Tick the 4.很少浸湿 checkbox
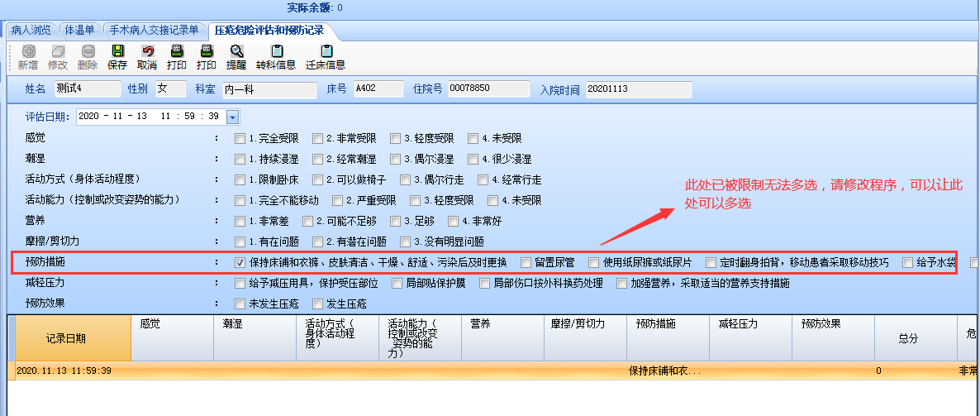Viewport: 980px width, 416px height. click(x=473, y=159)
